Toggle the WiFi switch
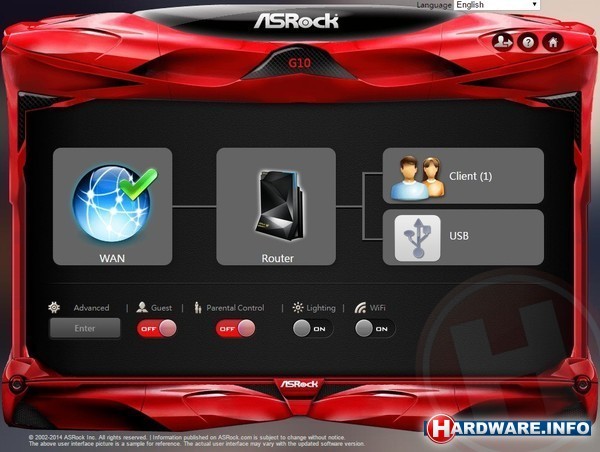This screenshot has height=452, width=600. [375, 328]
